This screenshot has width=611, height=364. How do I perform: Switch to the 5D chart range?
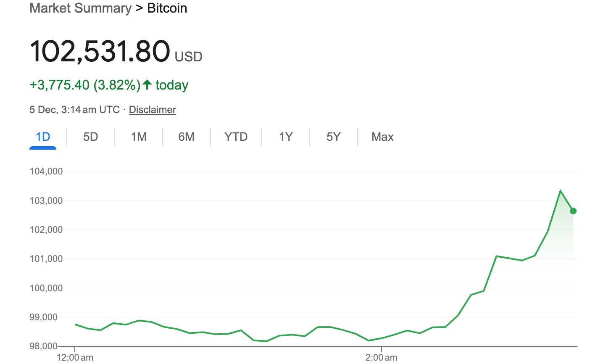(90, 137)
